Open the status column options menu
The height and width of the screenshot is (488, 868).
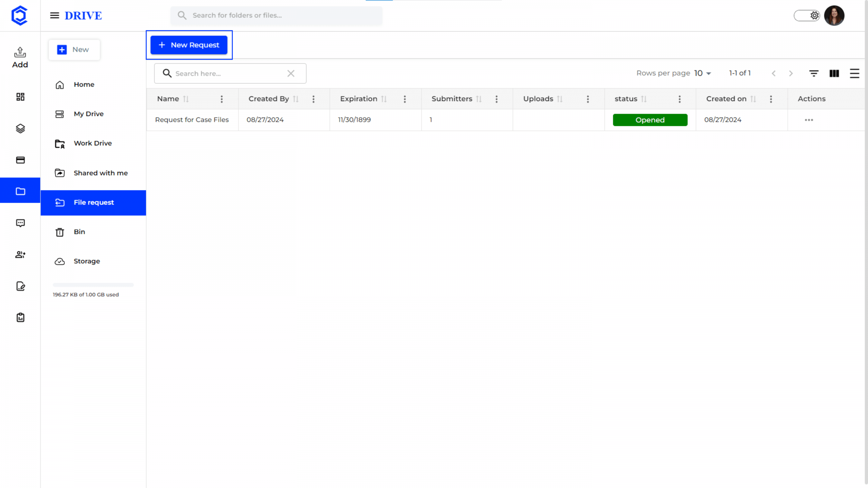pyautogui.click(x=679, y=99)
